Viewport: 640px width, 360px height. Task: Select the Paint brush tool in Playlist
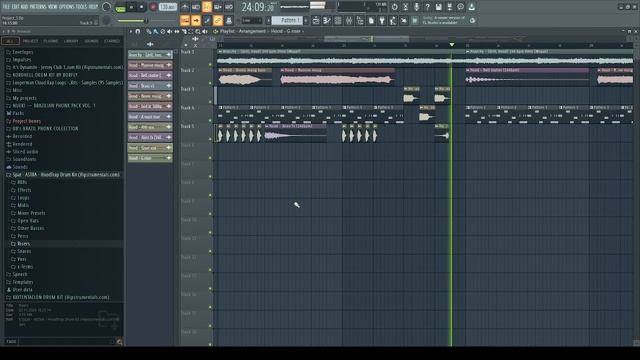pyautogui.click(x=156, y=31)
